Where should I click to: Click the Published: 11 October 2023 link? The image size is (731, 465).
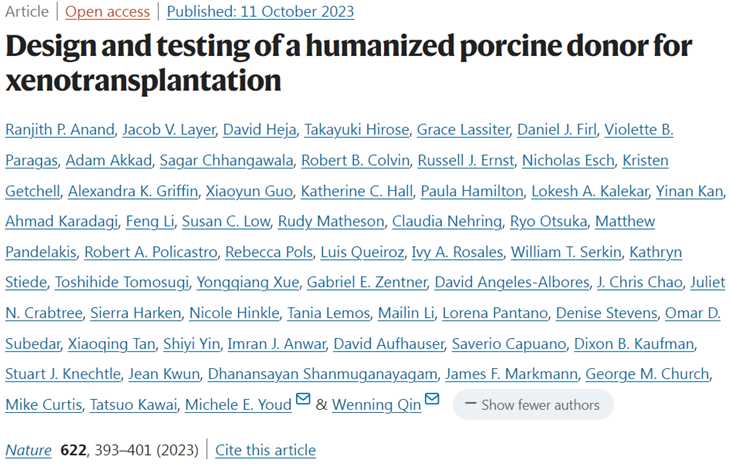(260, 12)
